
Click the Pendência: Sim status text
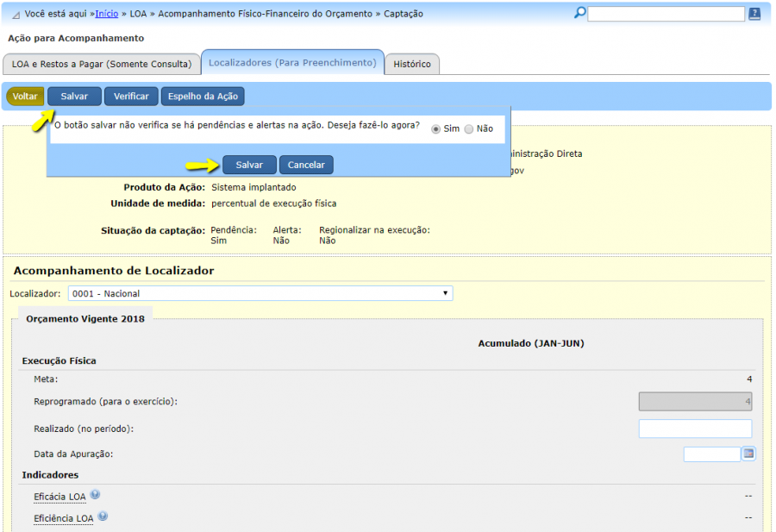point(234,235)
